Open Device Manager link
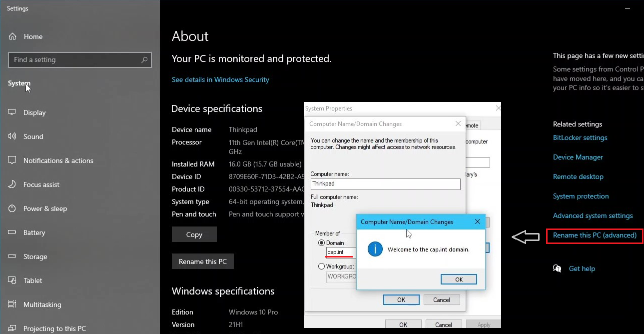The width and height of the screenshot is (644, 334). [x=578, y=157]
